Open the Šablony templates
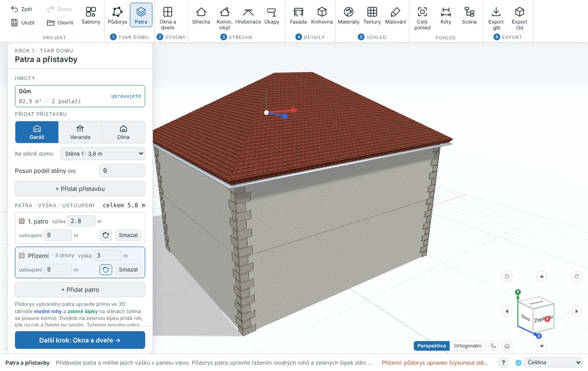Image resolution: width=588 pixels, height=371 pixels. (91, 15)
